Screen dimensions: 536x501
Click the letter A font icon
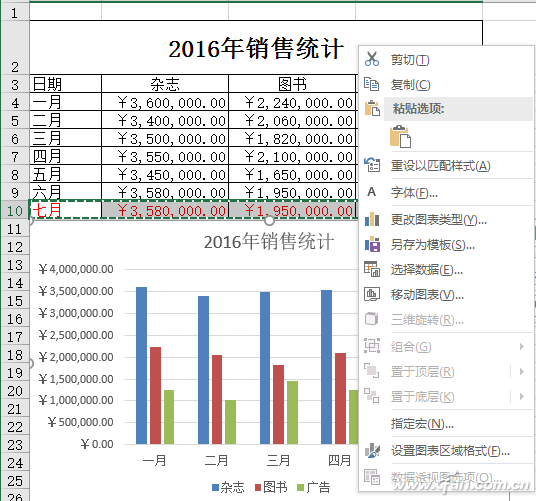[x=372, y=192]
